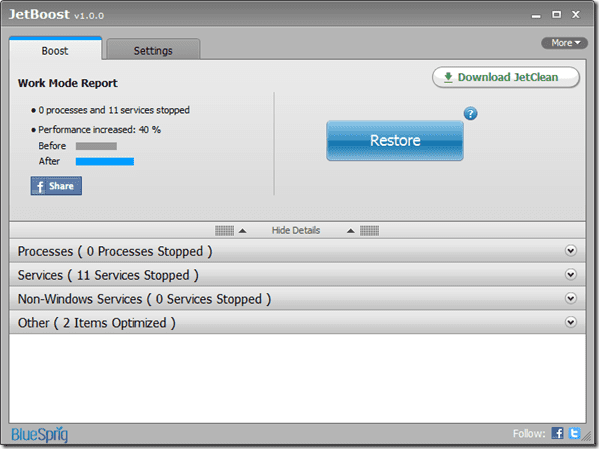Click the right Hide Details arrow
This screenshot has height=449, width=599.
pyautogui.click(x=350, y=231)
